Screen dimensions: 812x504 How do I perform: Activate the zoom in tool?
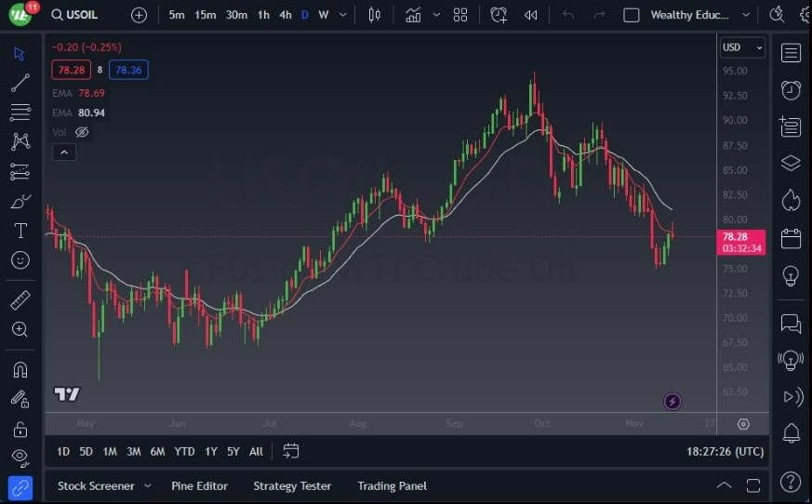(20, 329)
